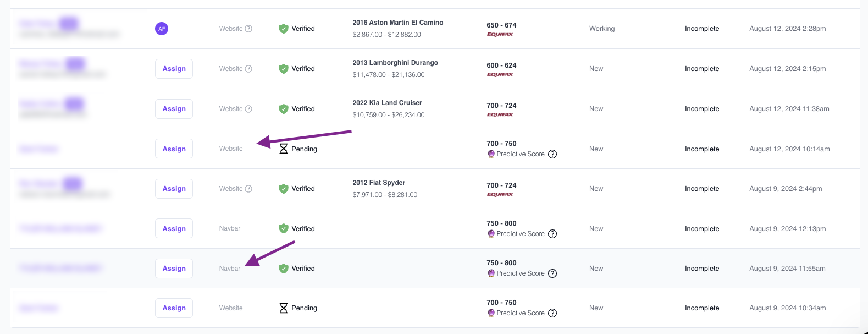This screenshot has width=868, height=334.
Task: Open blurred lead name in August 12 10:14am row
Action: (38, 149)
